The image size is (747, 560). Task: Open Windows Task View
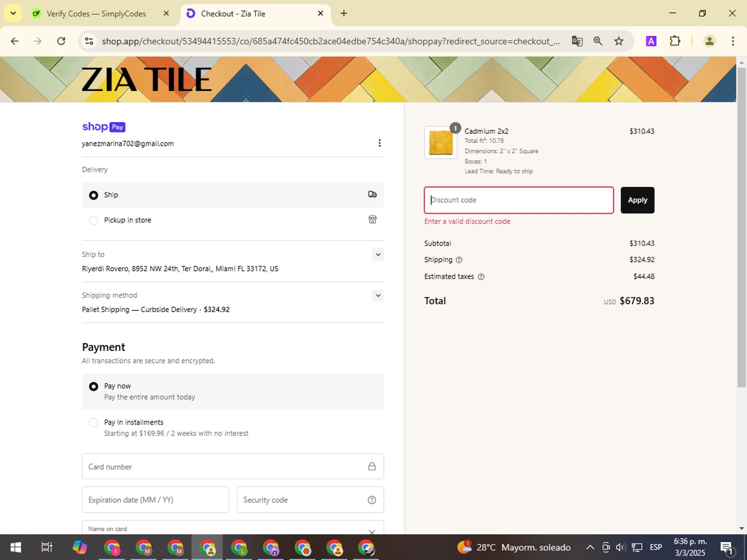point(47,548)
